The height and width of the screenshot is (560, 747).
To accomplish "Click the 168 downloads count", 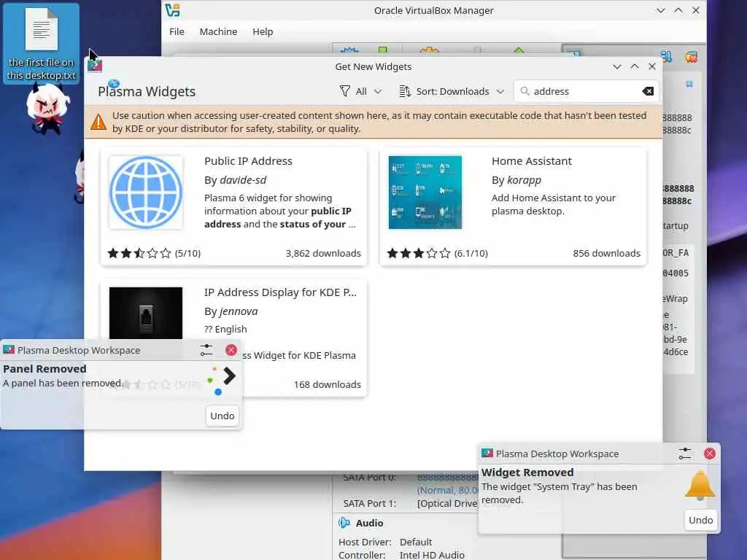I will tap(328, 384).
